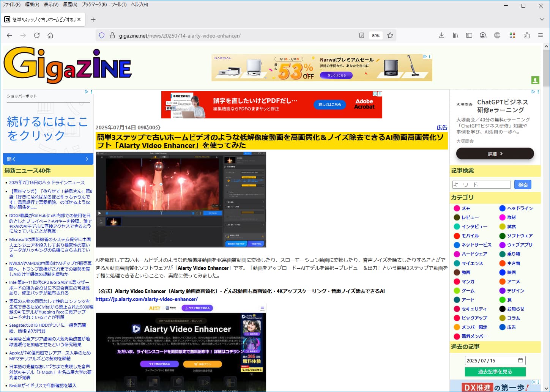The width and height of the screenshot is (550, 392).
Task: Open the browser home page
Action: (x=50, y=35)
